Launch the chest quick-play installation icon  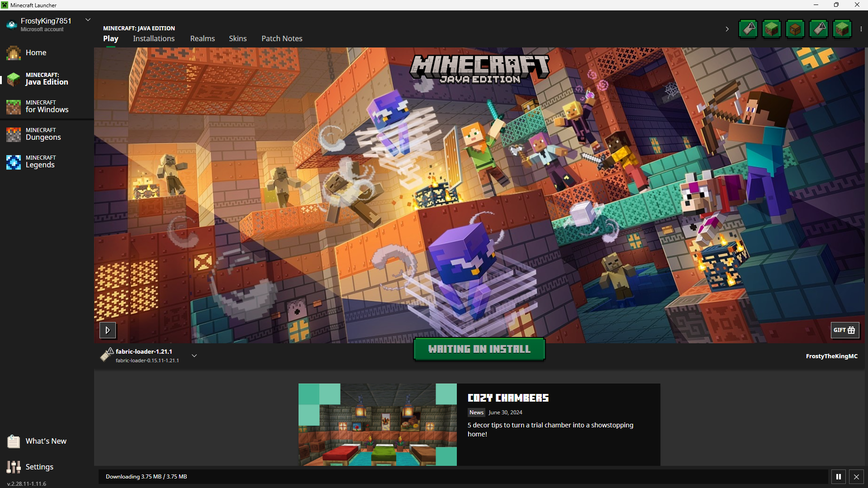pyautogui.click(x=795, y=29)
